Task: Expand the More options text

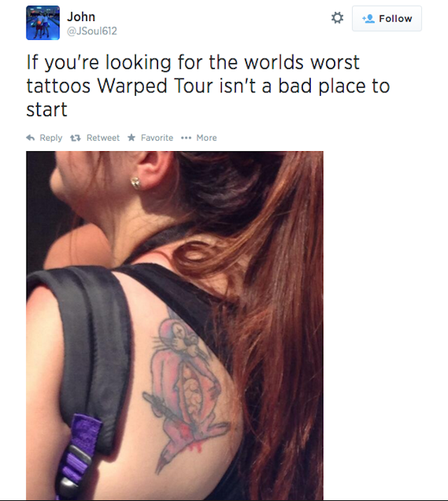Action: (206, 138)
